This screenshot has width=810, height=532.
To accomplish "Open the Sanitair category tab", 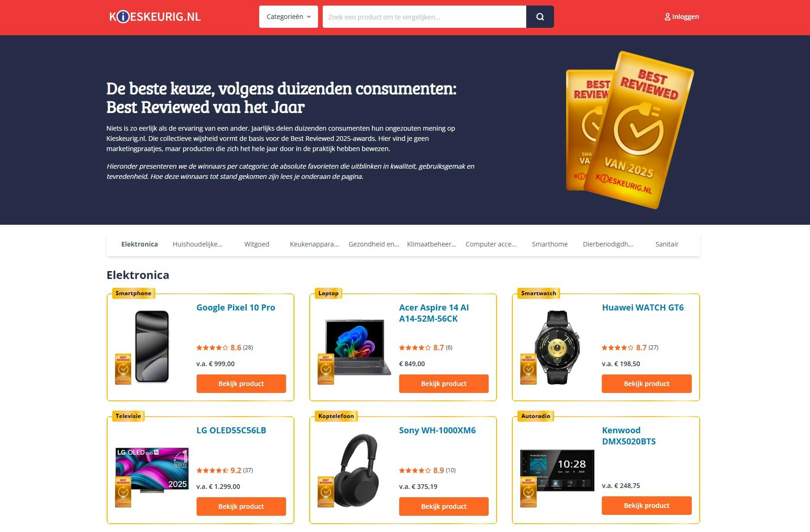I will pos(667,244).
